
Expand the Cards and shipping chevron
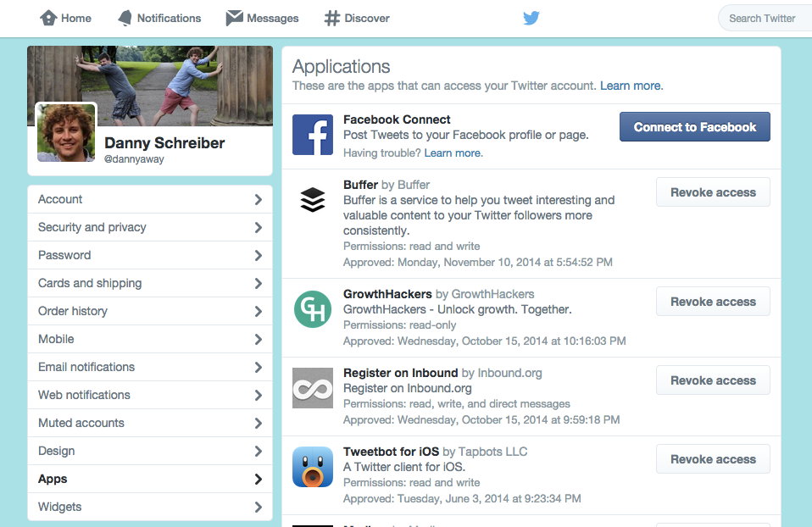(x=259, y=283)
